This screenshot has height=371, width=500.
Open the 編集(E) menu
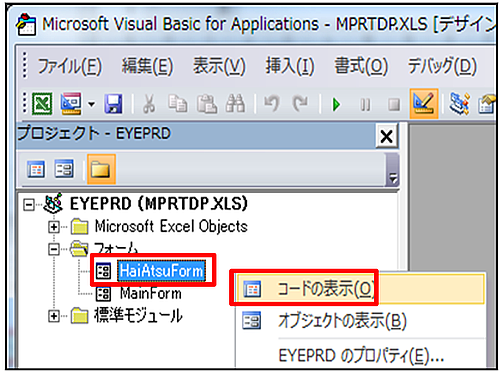tap(147, 65)
